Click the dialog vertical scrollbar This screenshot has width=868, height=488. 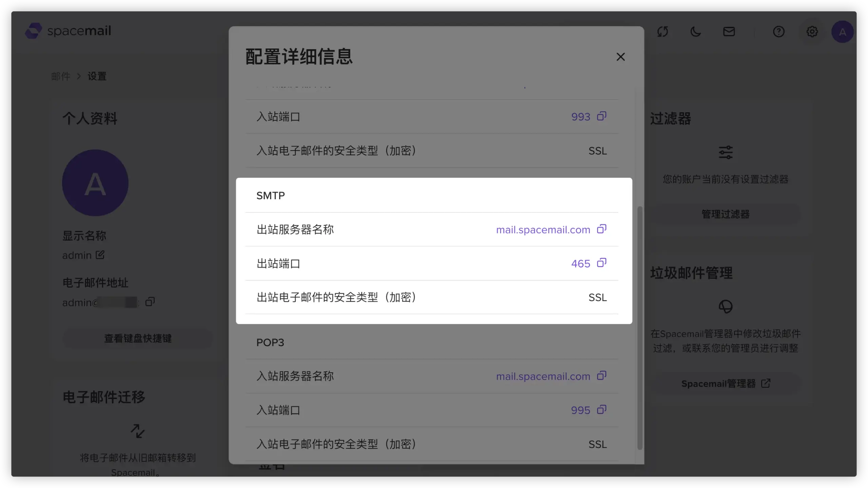(x=640, y=328)
